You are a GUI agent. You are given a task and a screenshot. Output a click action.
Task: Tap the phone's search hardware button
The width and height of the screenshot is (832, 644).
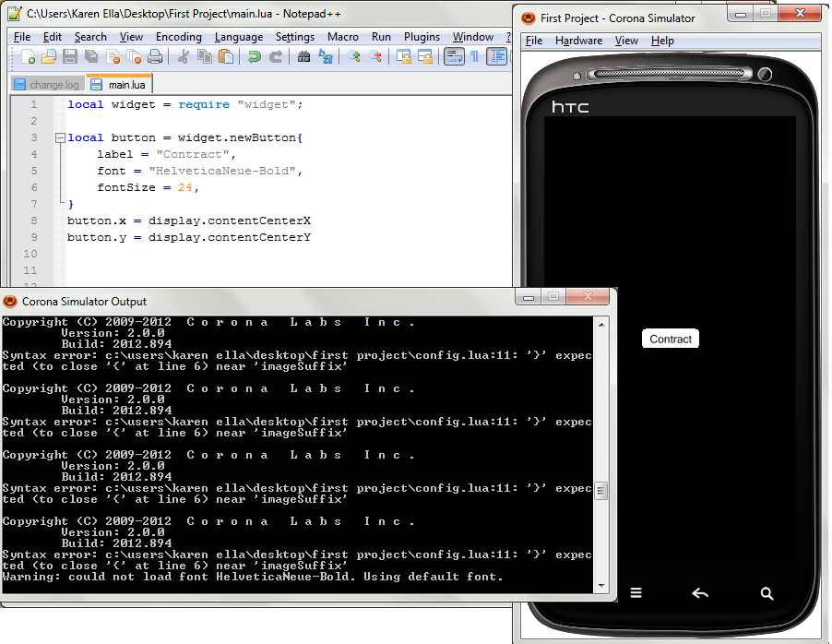pos(767,593)
